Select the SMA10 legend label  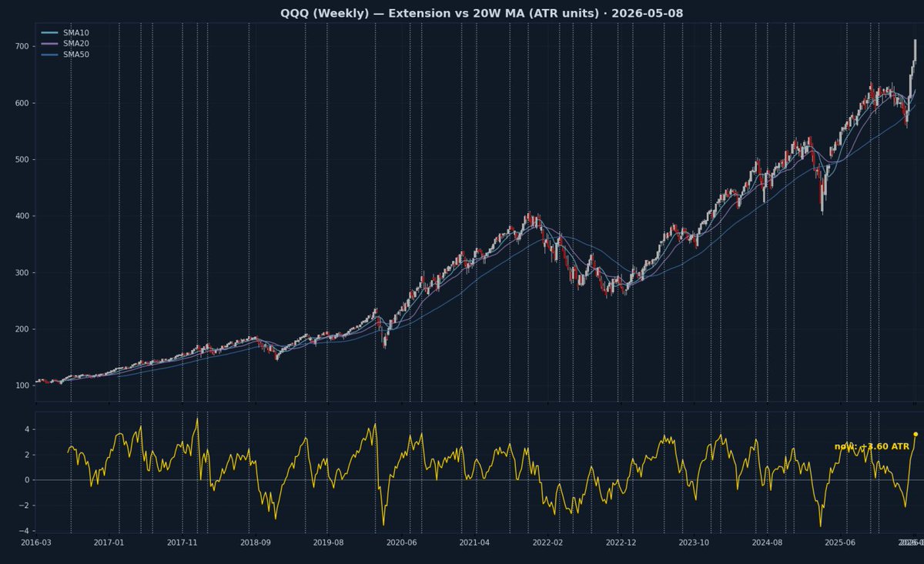76,33
